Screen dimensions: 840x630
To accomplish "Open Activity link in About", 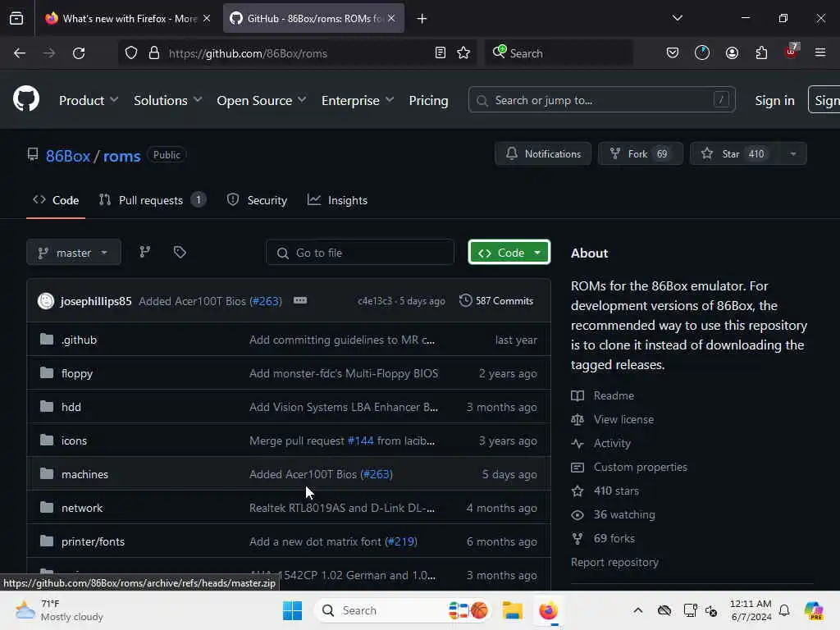I will coord(612,443).
